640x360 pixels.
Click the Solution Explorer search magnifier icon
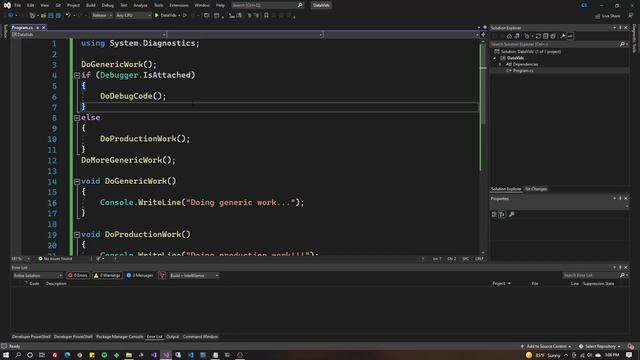pyautogui.click(x=622, y=44)
